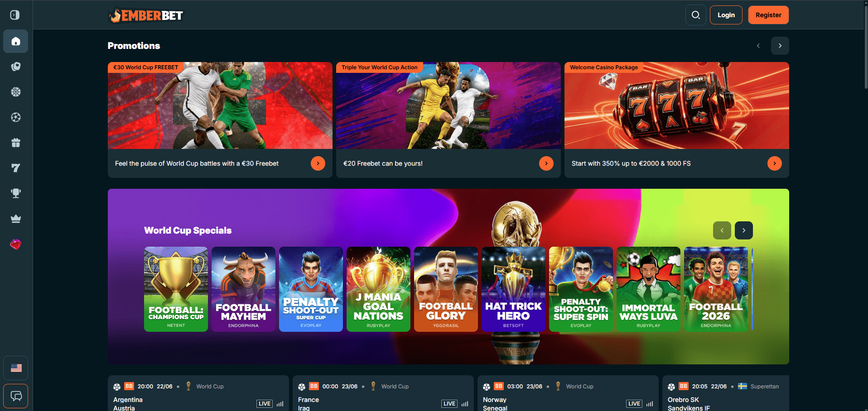Open the Triple Your World Cup Action banner
The image size is (868, 411).
[448, 105]
